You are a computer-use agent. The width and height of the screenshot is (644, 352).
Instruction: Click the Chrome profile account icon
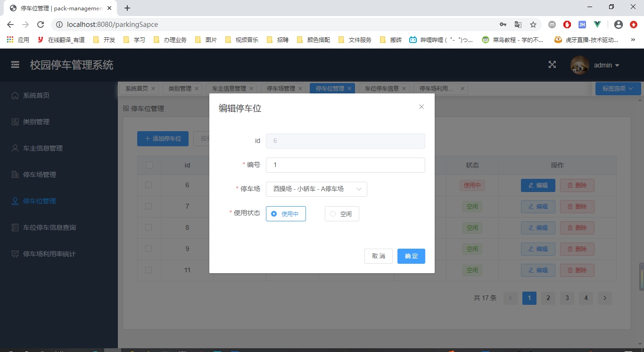619,25
